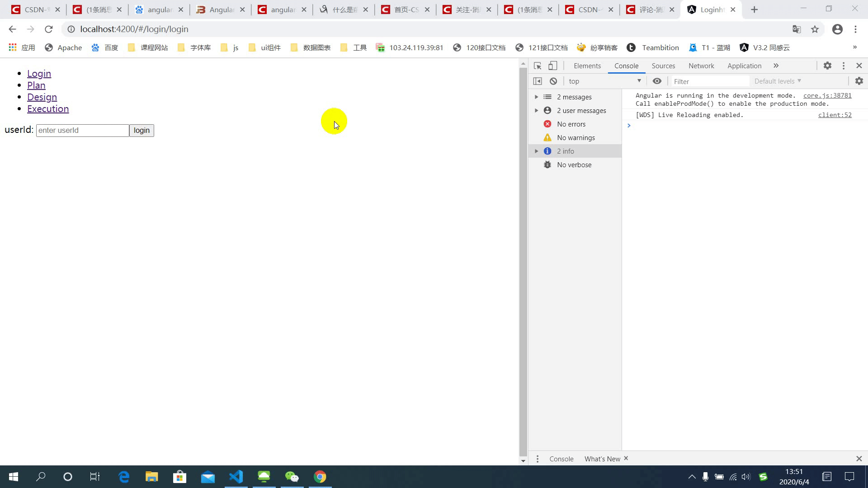This screenshot has height=488, width=868.
Task: Click the Design navigation link
Action: (42, 97)
